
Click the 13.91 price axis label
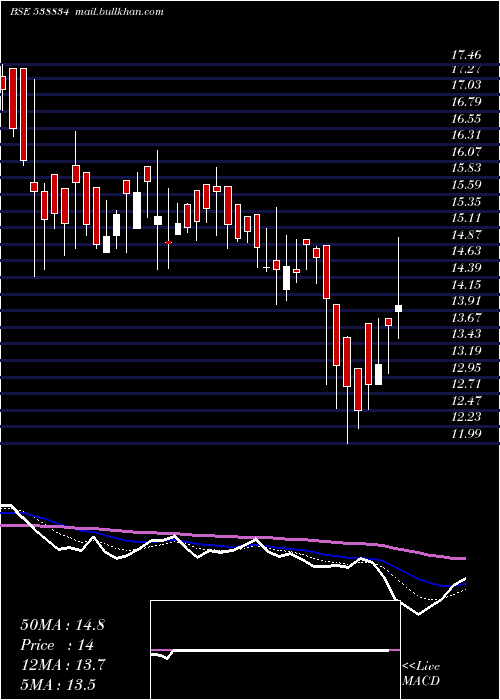[x=466, y=301]
